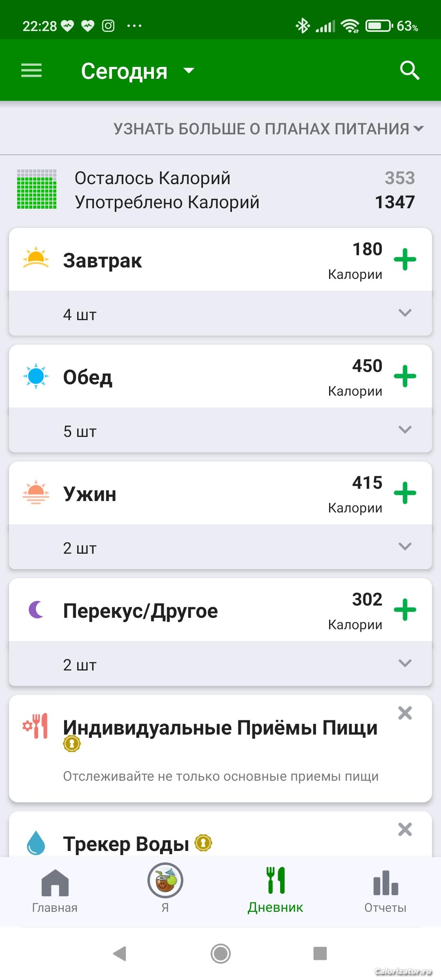
Task: Open the Сегодня date dropdown
Action: 137,71
